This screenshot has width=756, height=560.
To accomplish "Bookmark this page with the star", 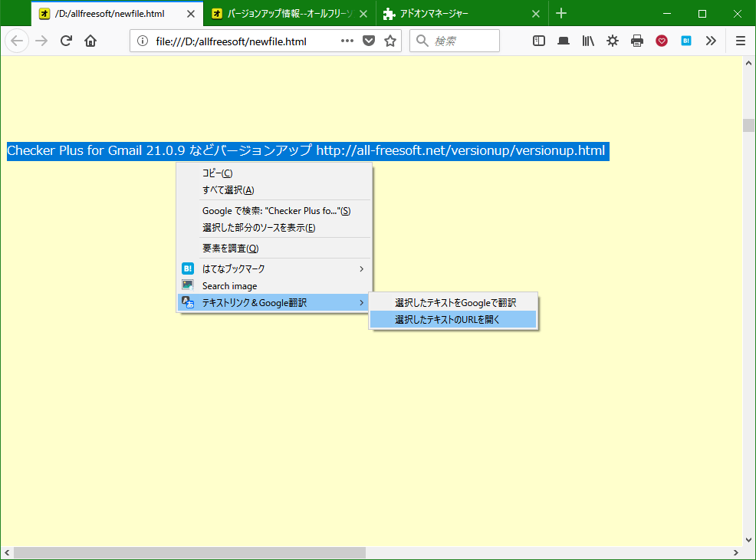I will point(390,41).
